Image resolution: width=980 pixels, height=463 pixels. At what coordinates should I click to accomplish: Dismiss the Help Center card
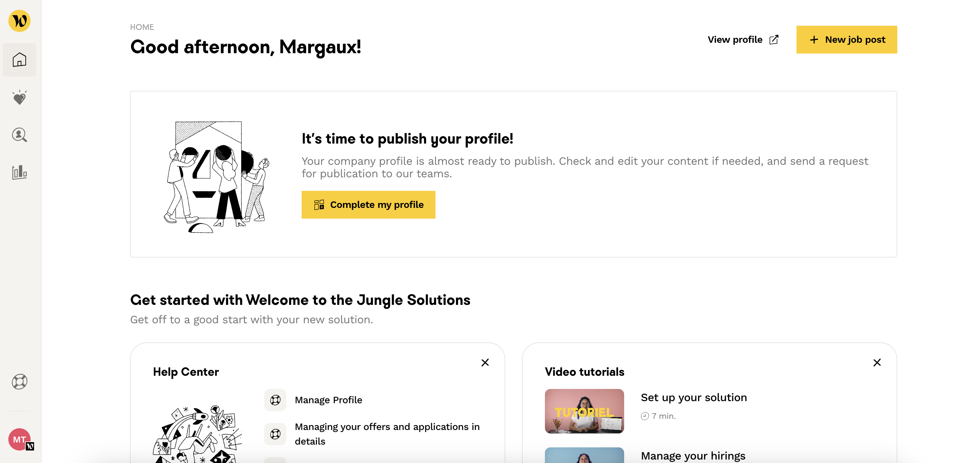[x=485, y=363]
